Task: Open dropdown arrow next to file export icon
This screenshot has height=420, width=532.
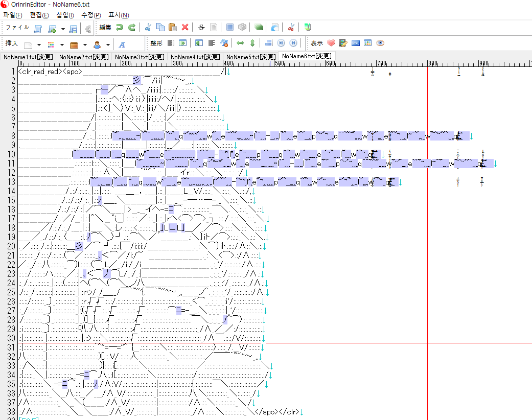Action: [63, 28]
